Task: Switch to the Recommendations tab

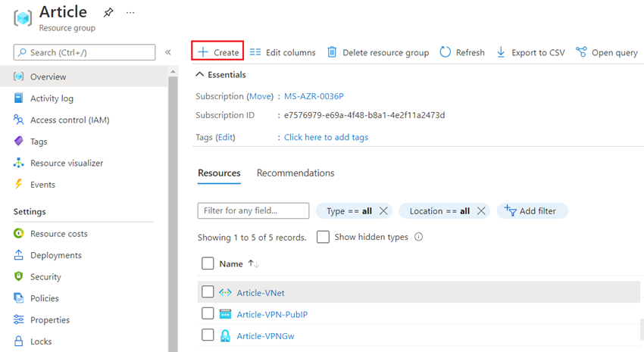Action: point(295,173)
